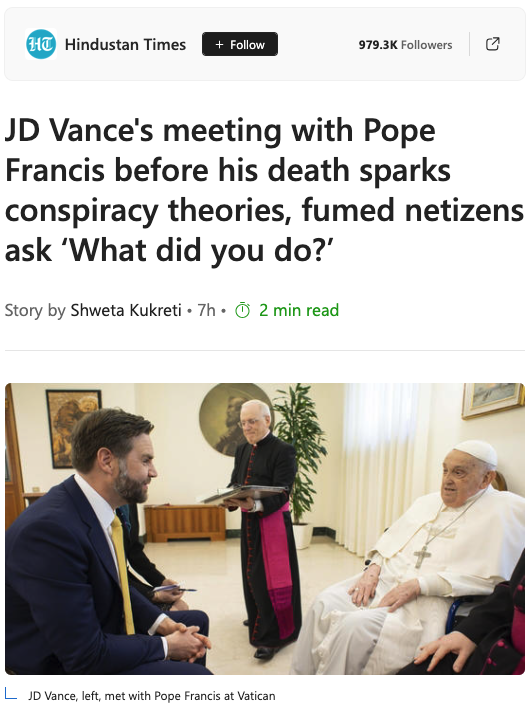Viewport: 530px width, 708px height.
Task: Click the Story by label
Action: coord(35,310)
